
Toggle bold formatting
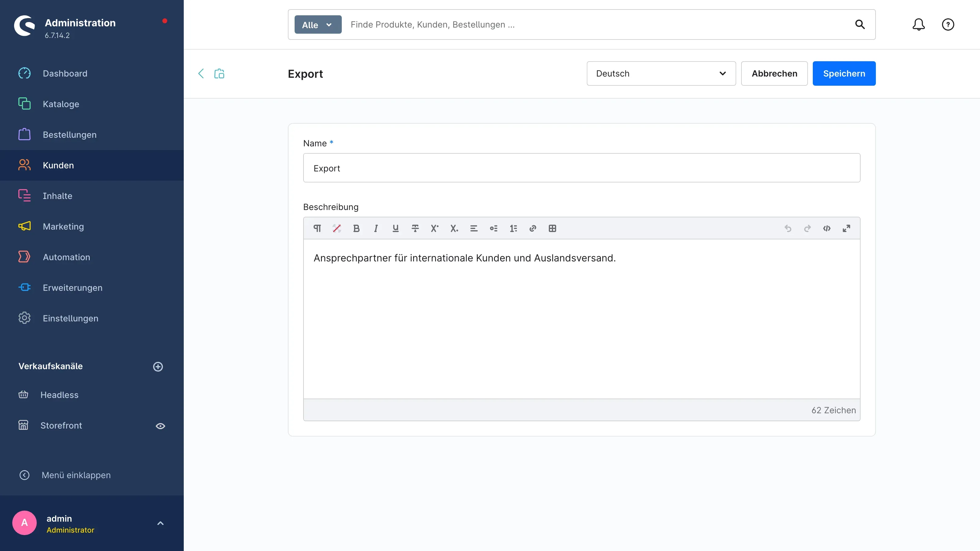click(356, 228)
